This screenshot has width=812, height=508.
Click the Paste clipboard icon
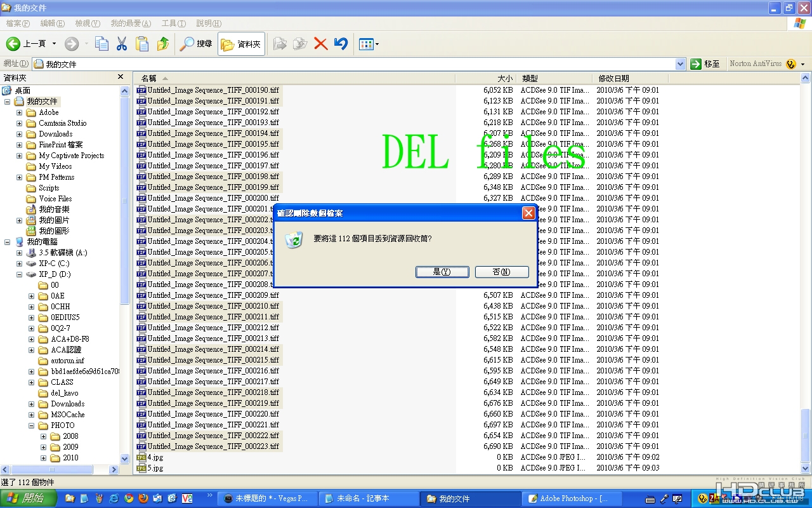(x=143, y=44)
